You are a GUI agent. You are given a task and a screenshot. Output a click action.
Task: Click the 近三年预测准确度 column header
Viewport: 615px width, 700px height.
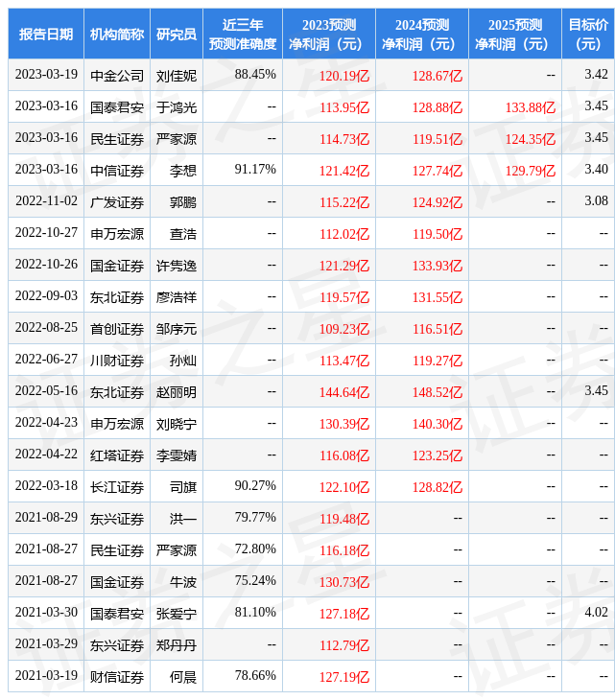tap(243, 34)
